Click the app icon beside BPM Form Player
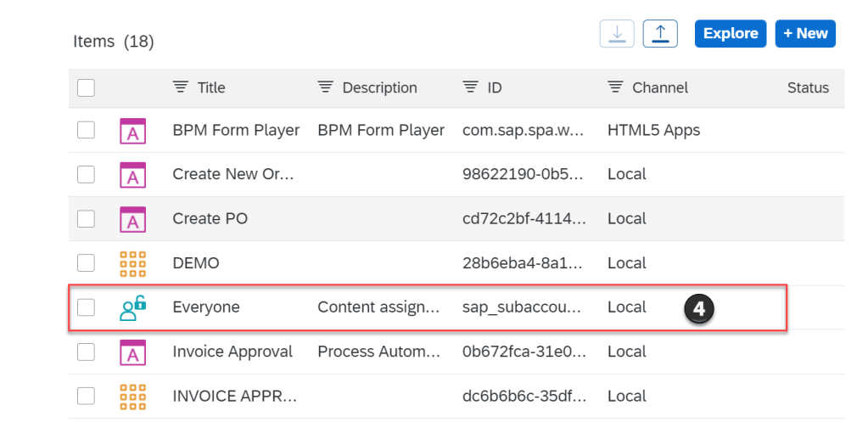Image resolution: width=868 pixels, height=428 pixels. tap(132, 130)
